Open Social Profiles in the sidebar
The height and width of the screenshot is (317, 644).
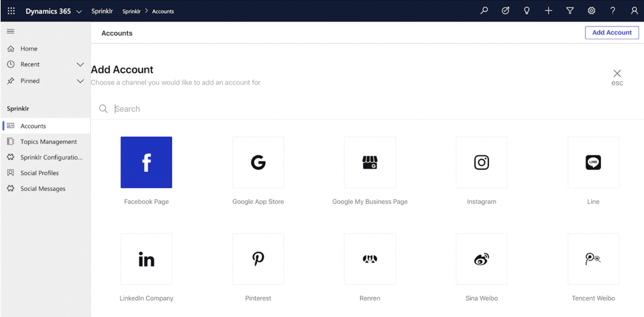(x=45, y=173)
